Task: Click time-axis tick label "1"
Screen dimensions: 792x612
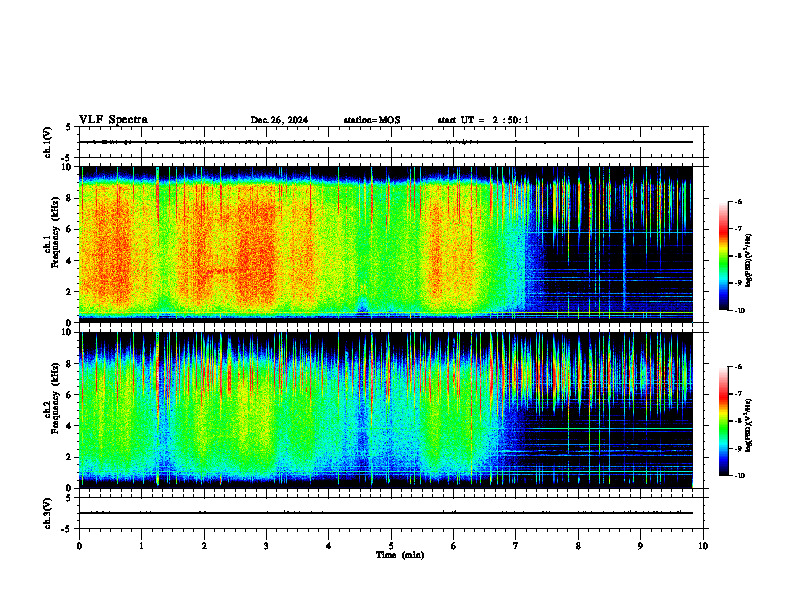Action: [141, 546]
